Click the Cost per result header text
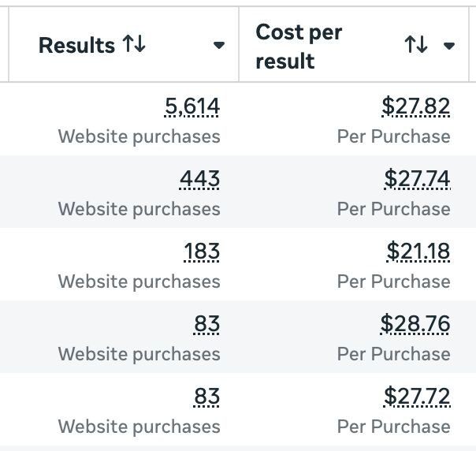Image resolution: width=476 pixels, height=451 pixels. (x=299, y=47)
